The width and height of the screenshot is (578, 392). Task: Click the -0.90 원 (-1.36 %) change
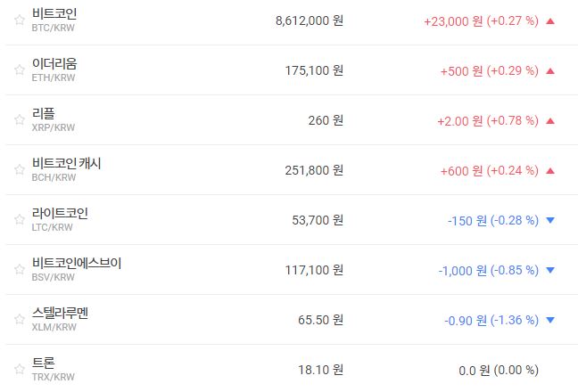pos(491,320)
